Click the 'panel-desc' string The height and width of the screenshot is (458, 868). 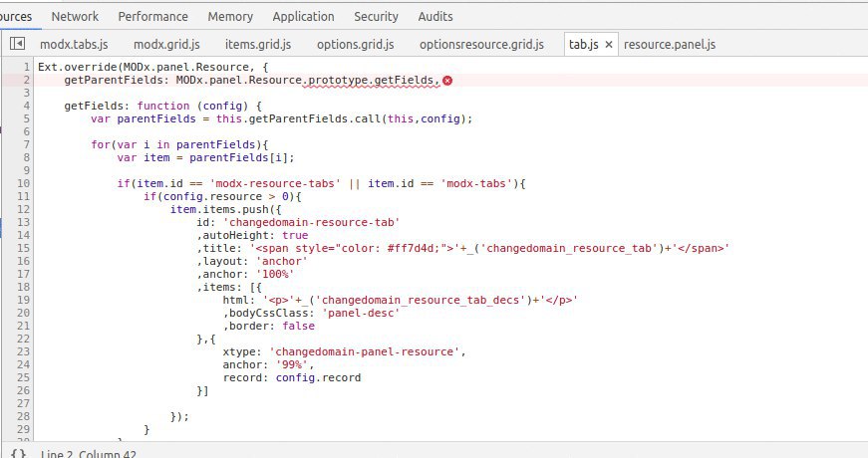pos(361,313)
